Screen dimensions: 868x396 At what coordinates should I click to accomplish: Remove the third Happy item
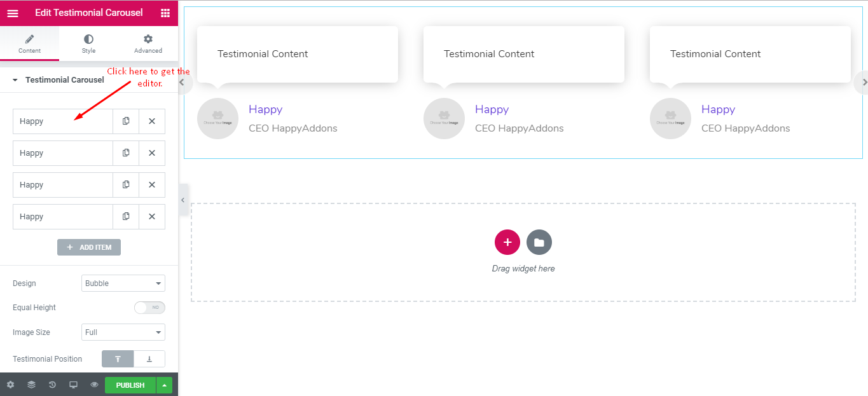[x=152, y=185]
